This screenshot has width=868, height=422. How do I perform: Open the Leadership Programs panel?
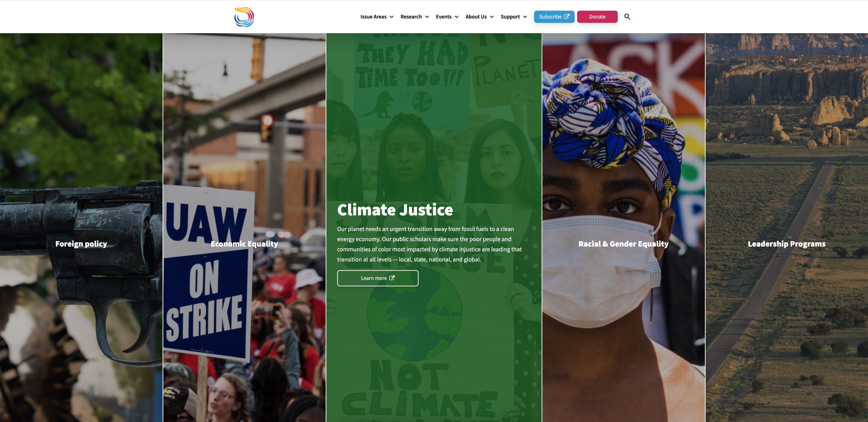pyautogui.click(x=787, y=244)
